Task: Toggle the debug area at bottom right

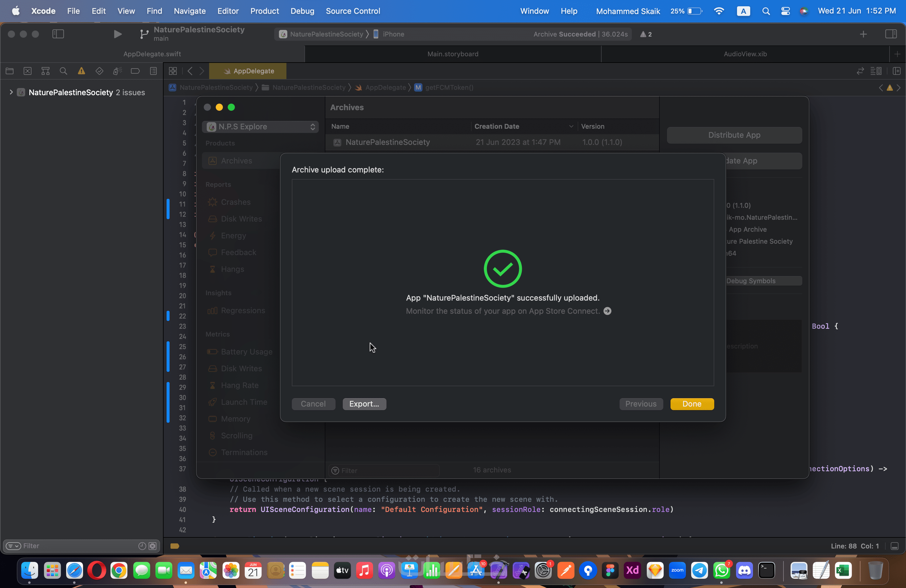Action: (895, 546)
